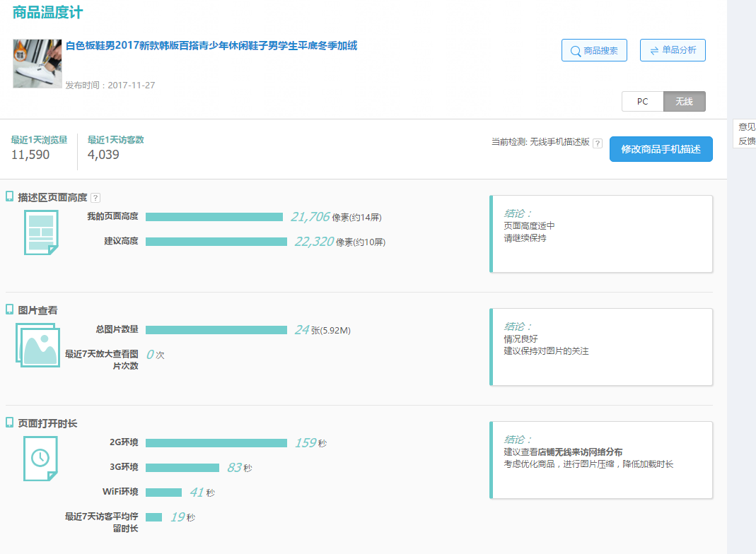This screenshot has width=756, height=554.
Task: Click the 最近1天浏览量 value 11,590
Action: (x=30, y=155)
